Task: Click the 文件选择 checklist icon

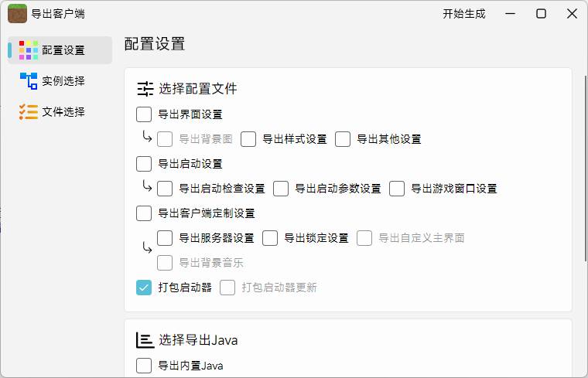Action: pos(29,112)
